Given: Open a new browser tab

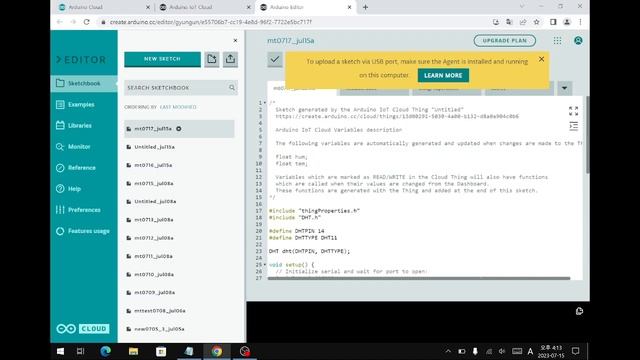Looking at the screenshot, I should click(x=365, y=7).
